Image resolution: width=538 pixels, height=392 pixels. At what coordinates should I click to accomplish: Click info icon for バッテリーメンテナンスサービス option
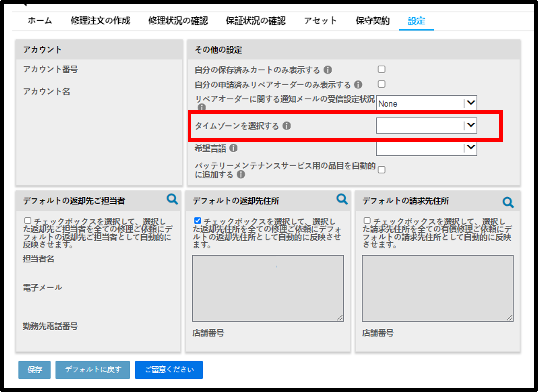tap(241, 175)
